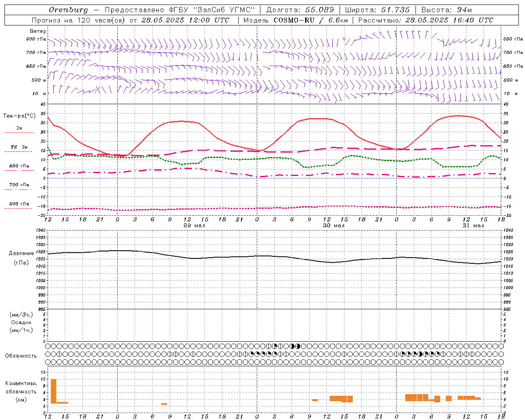The height and width of the screenshot is (420, 525).
Task: Click the 30 мая date marker
Action: [334, 226]
